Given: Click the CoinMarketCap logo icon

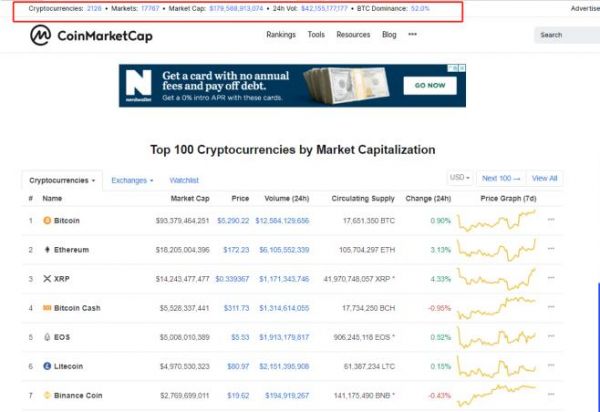Looking at the screenshot, I should tap(41, 36).
